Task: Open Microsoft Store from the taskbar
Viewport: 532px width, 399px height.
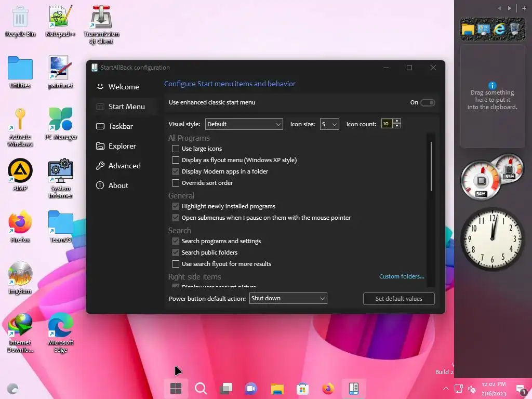Action: (302, 389)
